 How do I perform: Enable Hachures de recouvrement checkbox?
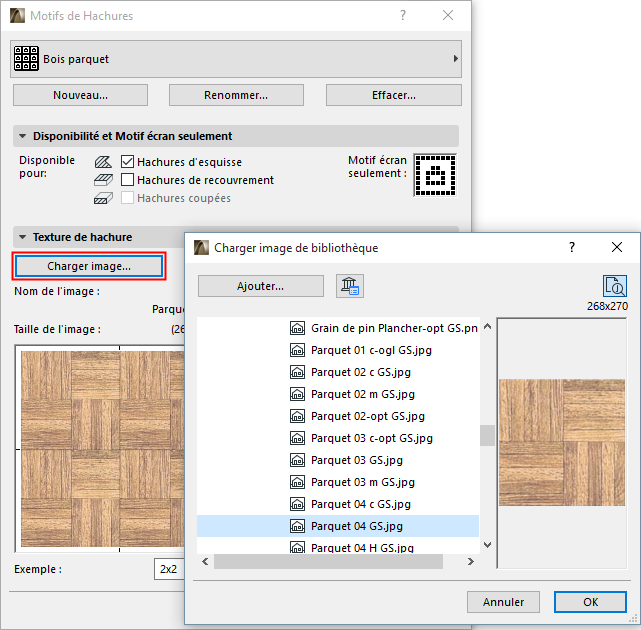tap(128, 180)
